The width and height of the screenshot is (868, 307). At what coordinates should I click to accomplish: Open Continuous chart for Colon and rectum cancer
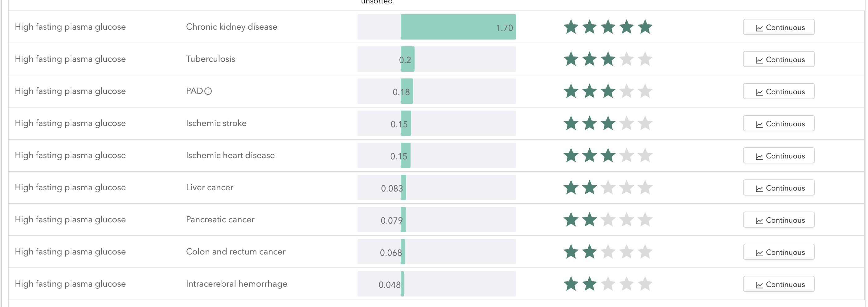(778, 252)
